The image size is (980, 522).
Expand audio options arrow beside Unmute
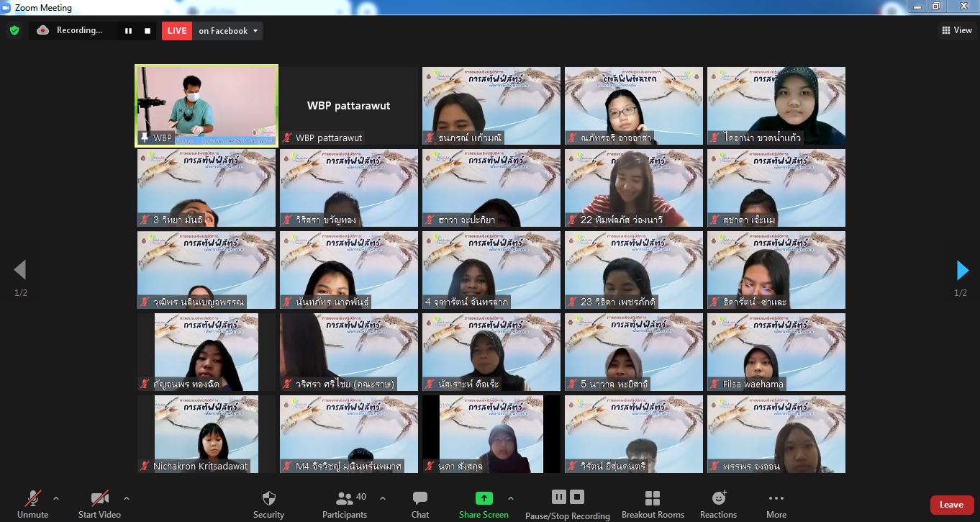tap(56, 498)
